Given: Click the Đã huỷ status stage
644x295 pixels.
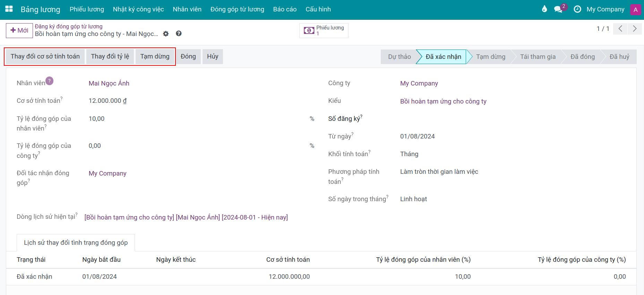Looking at the screenshot, I should [619, 57].
